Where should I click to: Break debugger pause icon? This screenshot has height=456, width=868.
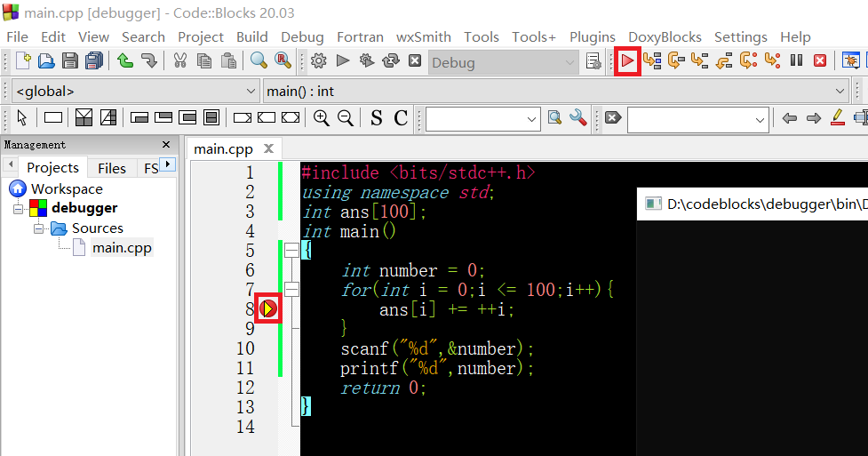point(797,60)
